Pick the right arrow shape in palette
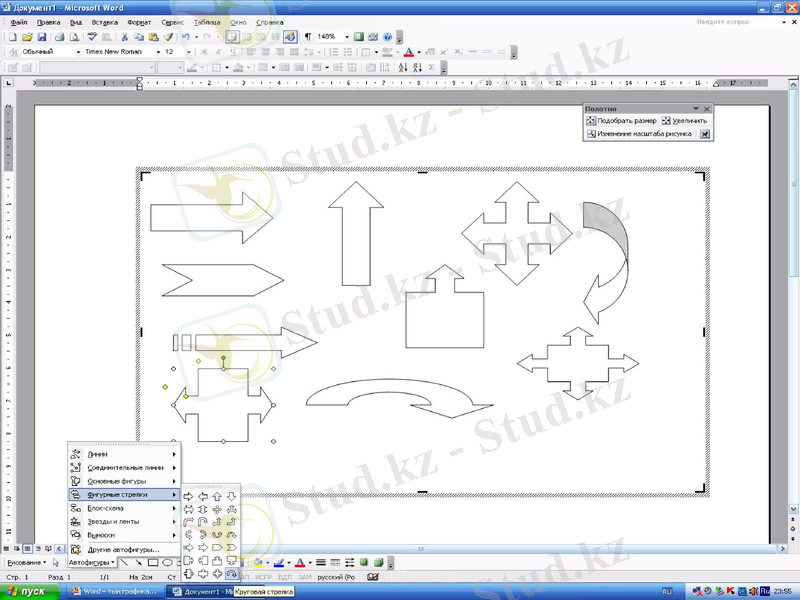800x600 pixels. [189, 496]
